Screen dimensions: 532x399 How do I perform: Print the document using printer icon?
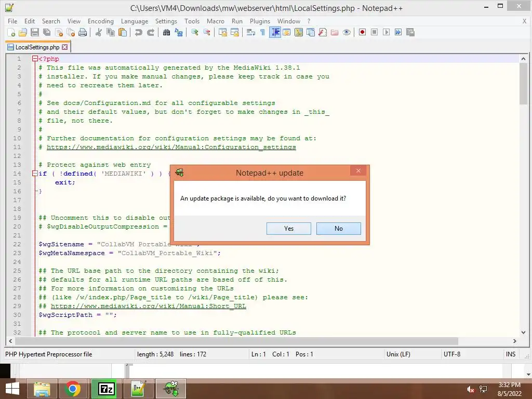pyautogui.click(x=83, y=32)
